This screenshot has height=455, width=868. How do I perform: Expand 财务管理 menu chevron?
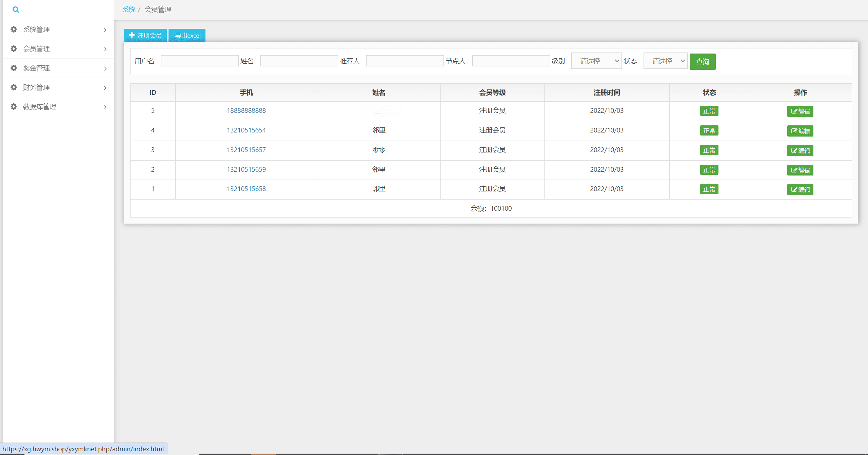tap(105, 88)
